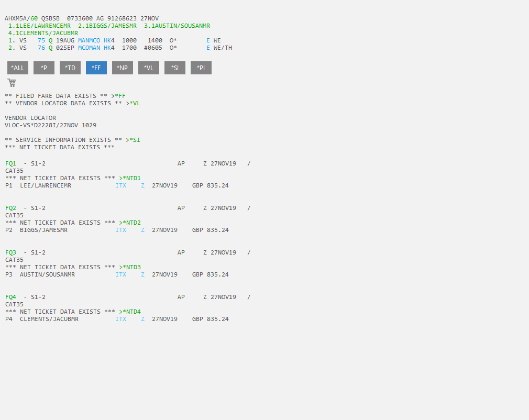
Task: Click the shopping cart icon
Action: [12, 82]
